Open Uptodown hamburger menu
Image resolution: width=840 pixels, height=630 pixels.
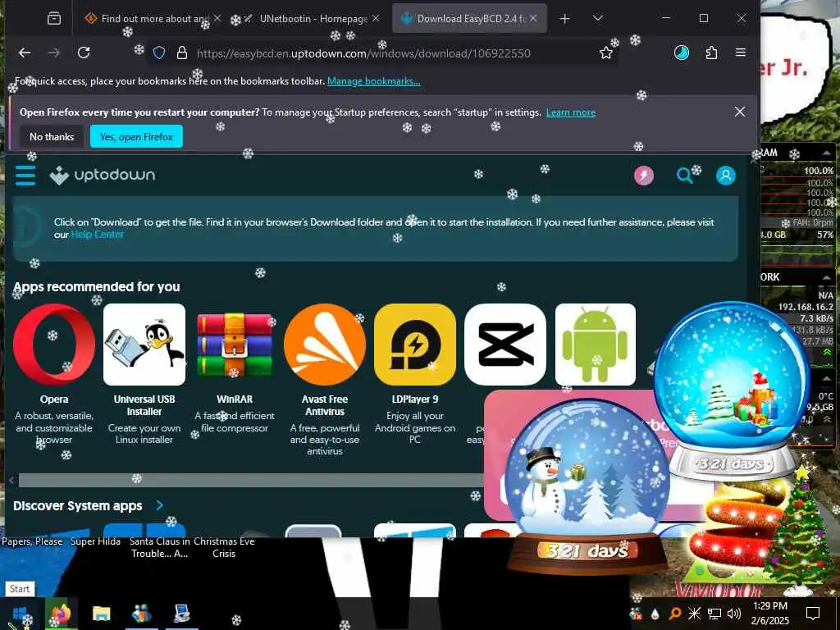25,176
